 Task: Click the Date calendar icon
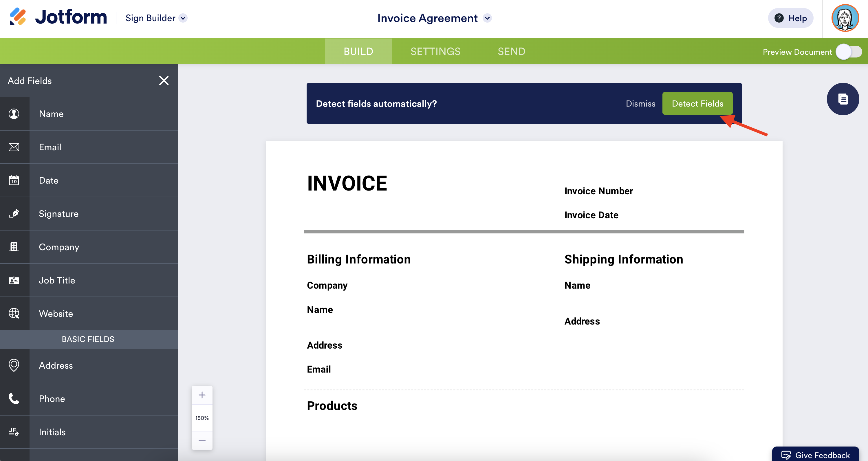(14, 180)
